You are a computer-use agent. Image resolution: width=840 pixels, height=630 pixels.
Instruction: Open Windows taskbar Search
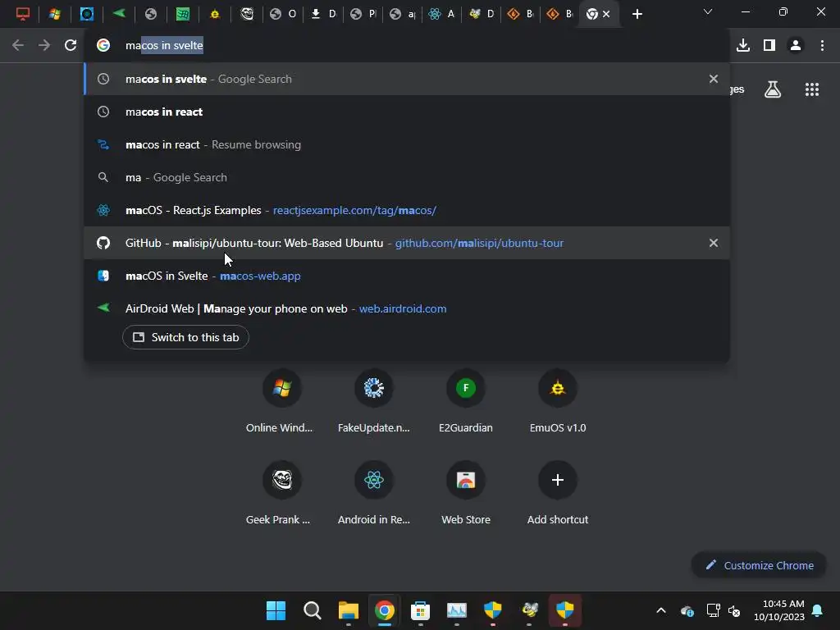click(x=313, y=610)
